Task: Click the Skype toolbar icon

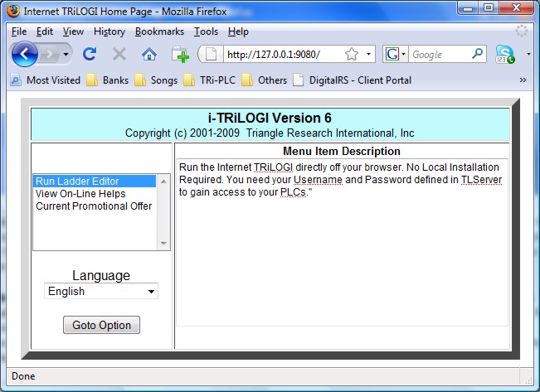Action: [505, 55]
